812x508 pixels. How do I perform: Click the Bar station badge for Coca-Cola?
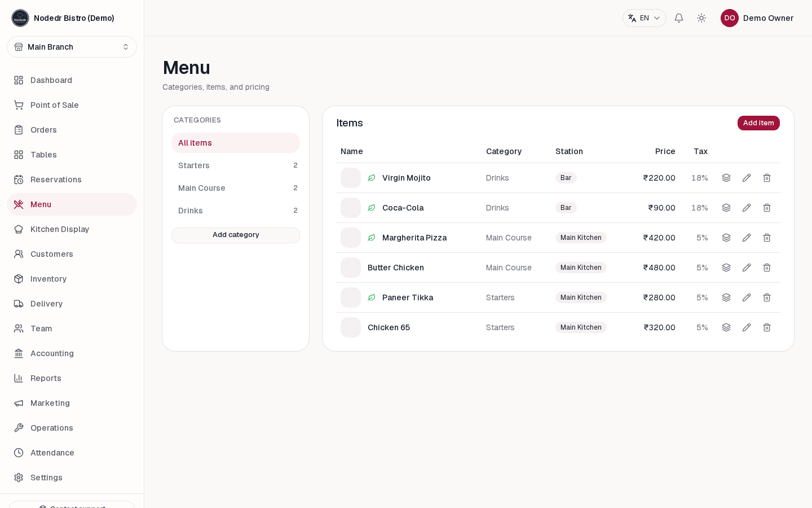point(566,208)
